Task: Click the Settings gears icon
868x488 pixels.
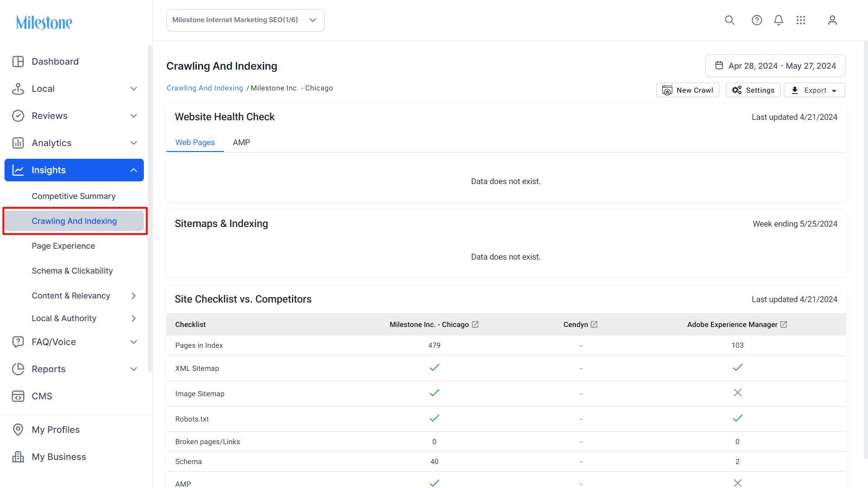Action: point(737,90)
